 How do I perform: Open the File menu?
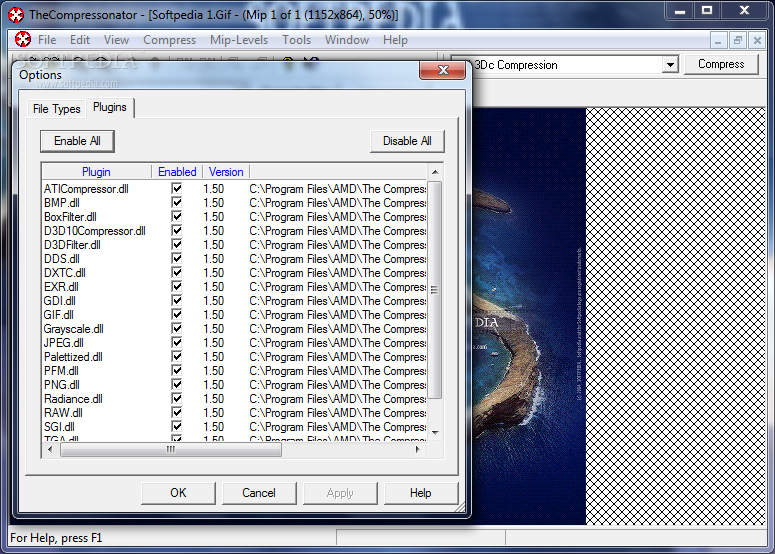(47, 40)
